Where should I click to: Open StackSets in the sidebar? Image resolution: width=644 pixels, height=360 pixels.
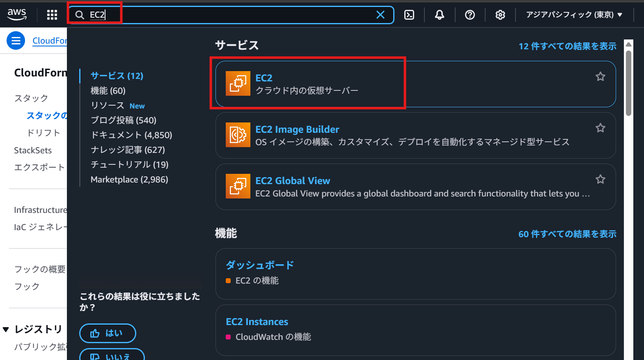(x=33, y=150)
